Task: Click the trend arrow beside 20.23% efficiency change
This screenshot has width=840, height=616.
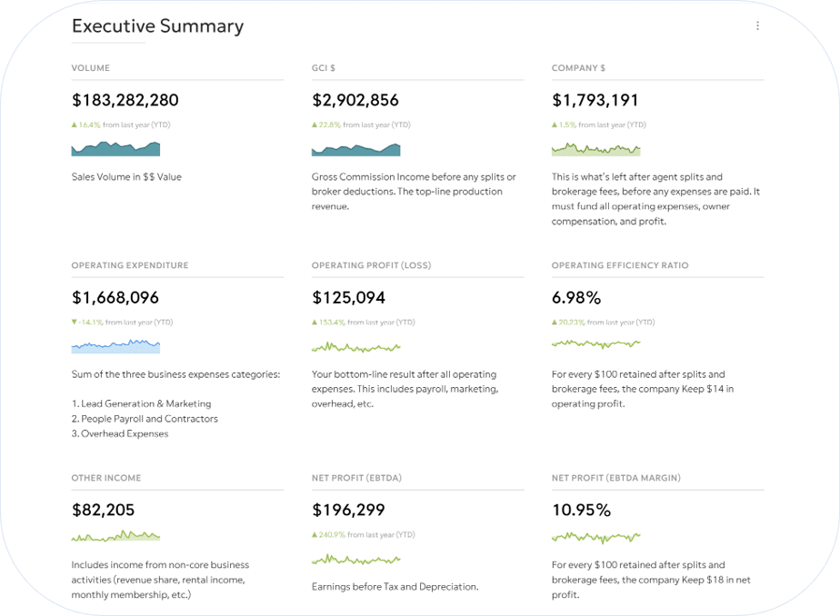Action: 555,322
